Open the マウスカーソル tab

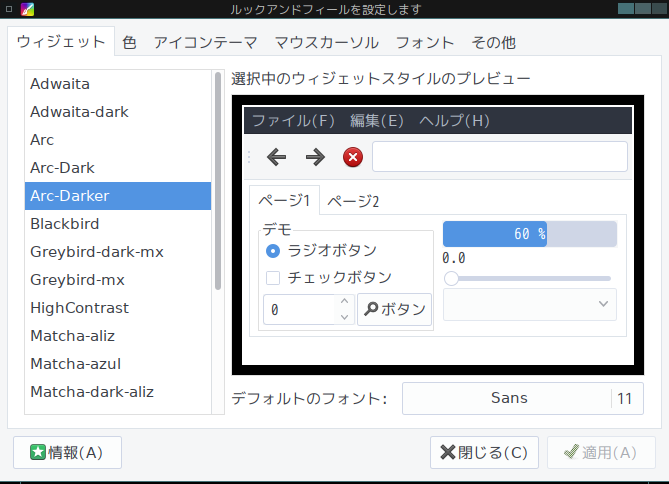327,43
